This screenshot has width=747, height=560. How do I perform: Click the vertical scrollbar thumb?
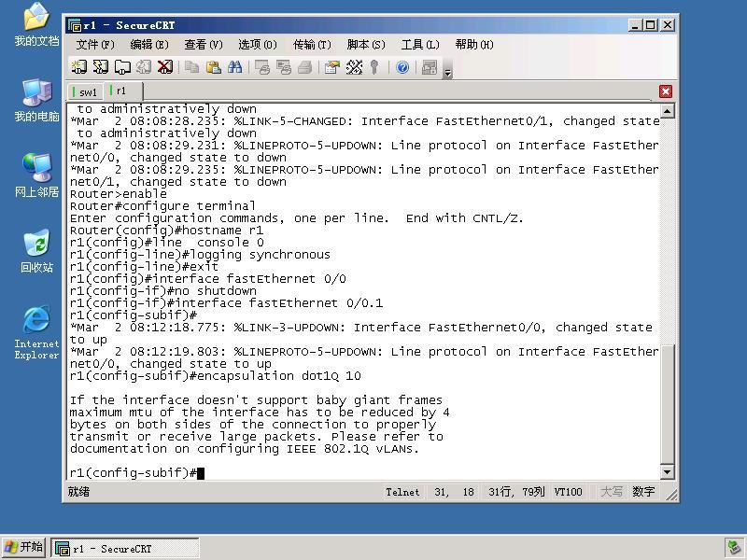click(668, 404)
